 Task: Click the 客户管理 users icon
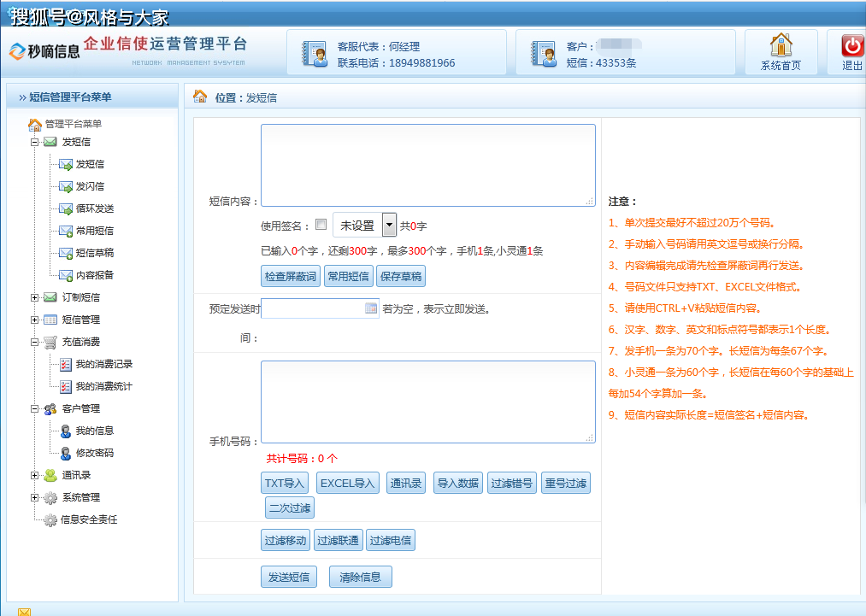50,408
